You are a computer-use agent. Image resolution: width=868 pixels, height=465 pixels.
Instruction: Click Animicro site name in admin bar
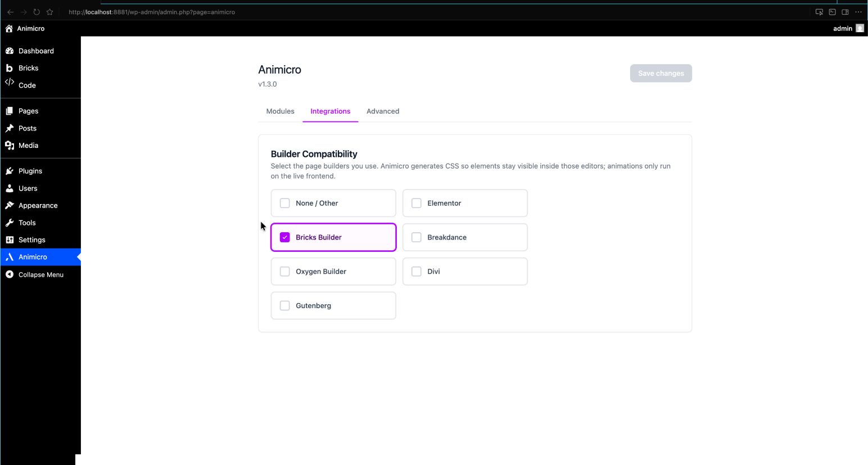pyautogui.click(x=31, y=29)
